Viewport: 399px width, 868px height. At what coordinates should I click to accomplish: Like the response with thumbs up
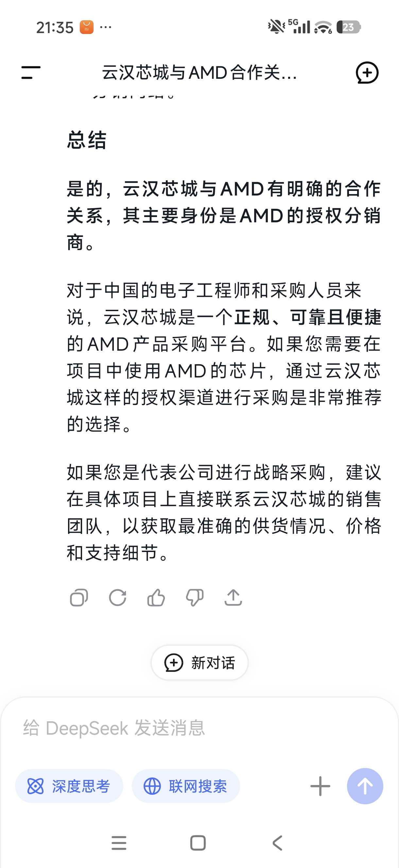(156, 598)
